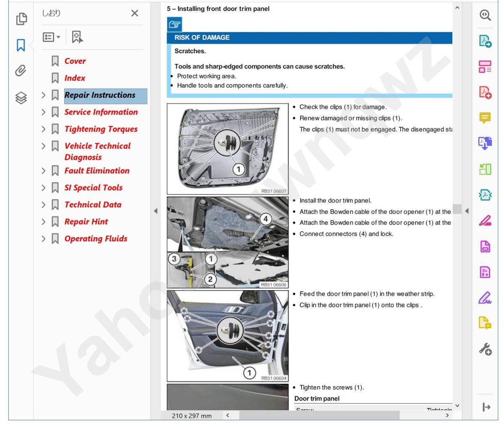Open the green Scan and OCR tool
504x427 pixels.
(485, 169)
